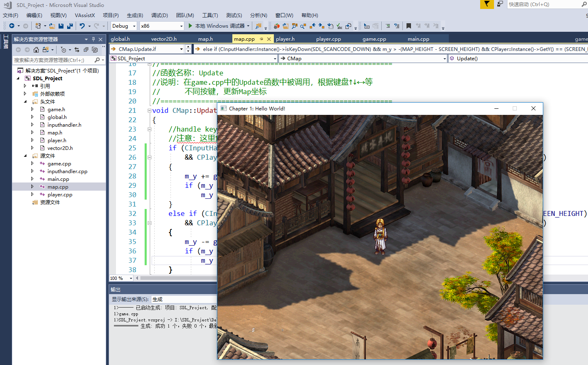Collapse the 源文件 folder in the tree

26,156
